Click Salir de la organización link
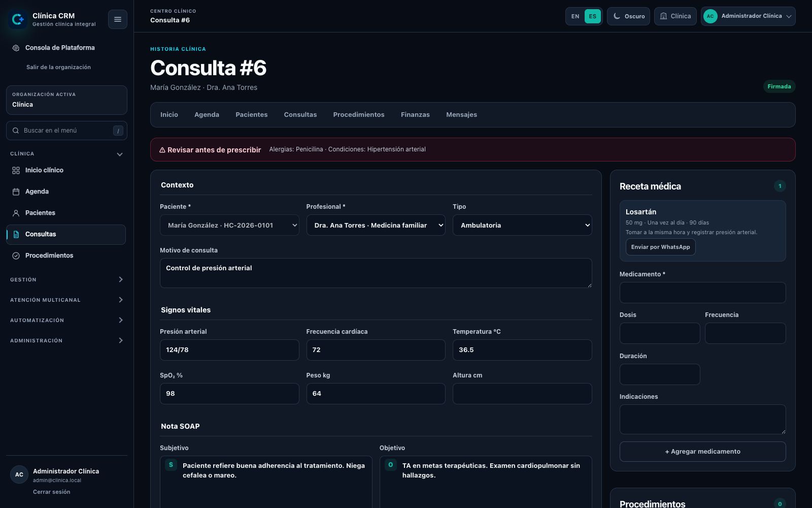This screenshot has height=508, width=812. point(58,67)
